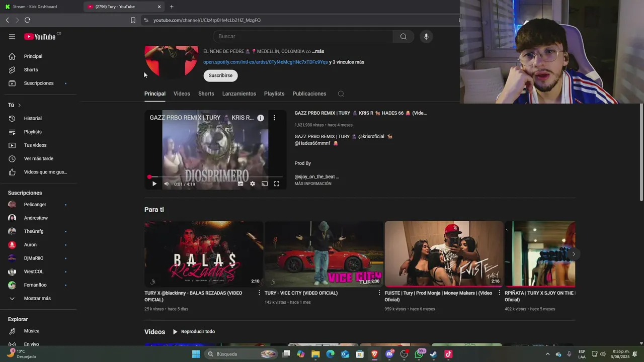Viewport: 644px width, 362px height.
Task: Select the Videos channel tab
Action: 182,94
